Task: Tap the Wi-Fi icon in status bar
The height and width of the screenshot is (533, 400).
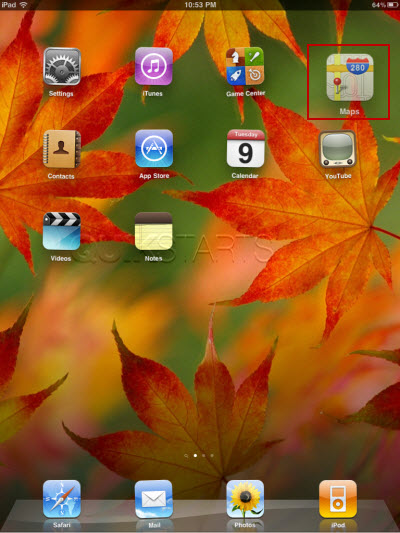Action: point(23,5)
